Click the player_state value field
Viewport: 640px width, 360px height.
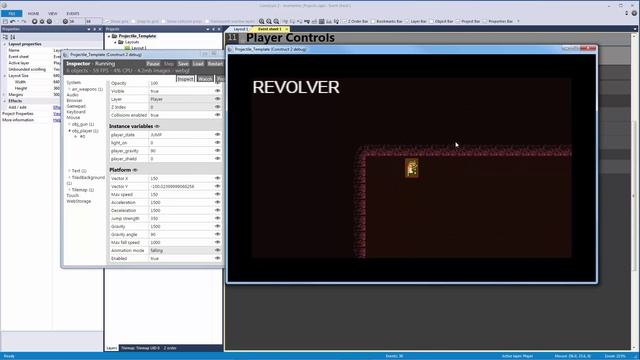182,135
